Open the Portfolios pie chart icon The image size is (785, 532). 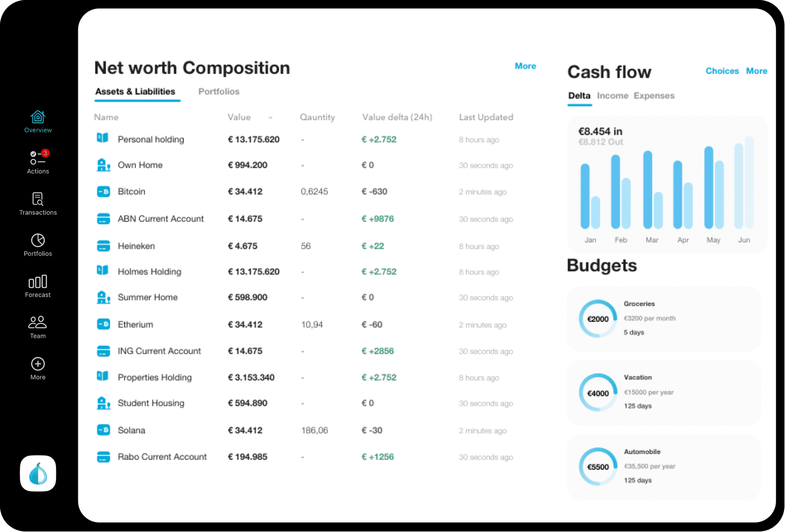coord(38,240)
